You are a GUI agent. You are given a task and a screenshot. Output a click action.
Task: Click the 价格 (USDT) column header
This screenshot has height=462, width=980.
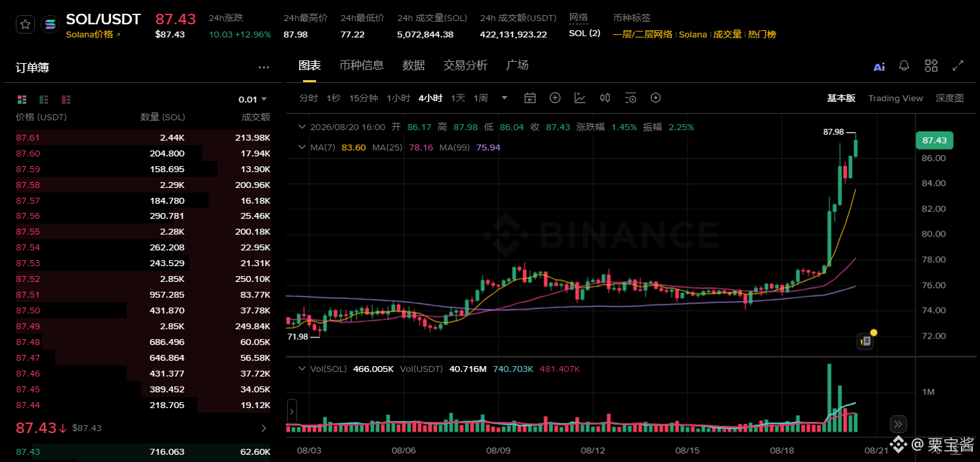pyautogui.click(x=41, y=117)
